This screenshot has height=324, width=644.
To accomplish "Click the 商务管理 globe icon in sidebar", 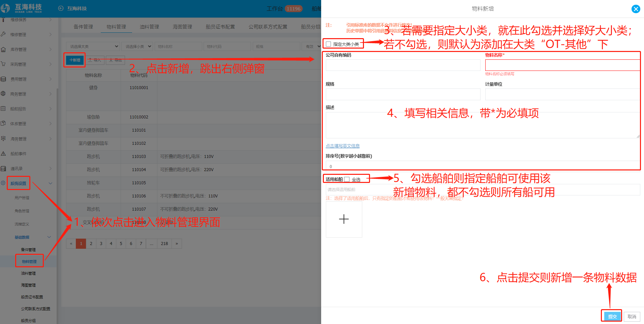I will 3,94.
